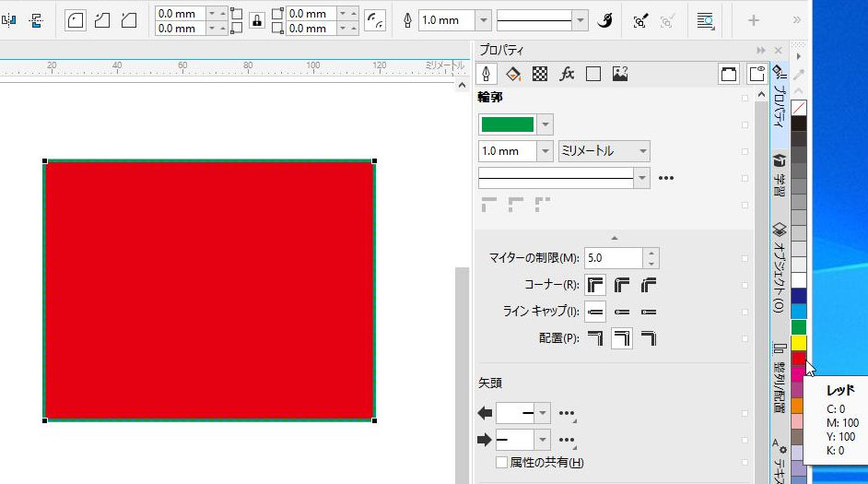Collapse the outline section triangle
This screenshot has width=868, height=484.
click(615, 238)
